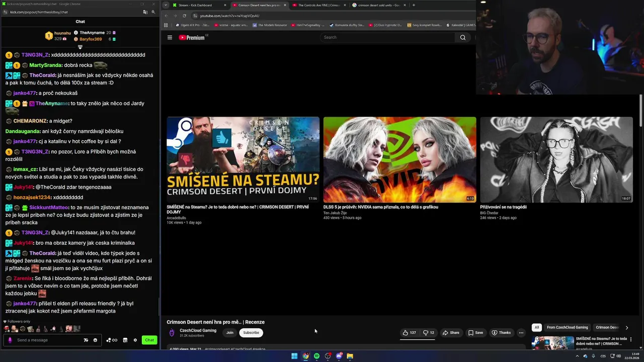This screenshot has height=362, width=644.
Task: Open SMÍŠENÉ NA STEAMU video thumbnail
Action: click(243, 159)
